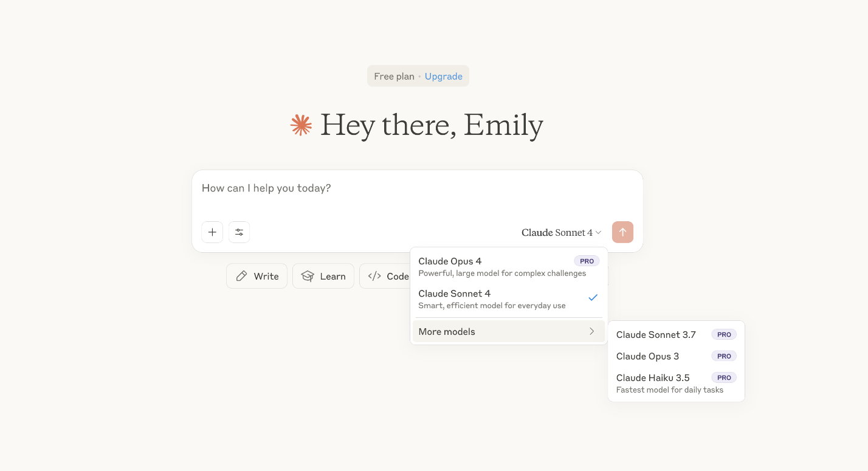Open the search and tools settings icon
Screen dimensions: 868x471
point(239,232)
